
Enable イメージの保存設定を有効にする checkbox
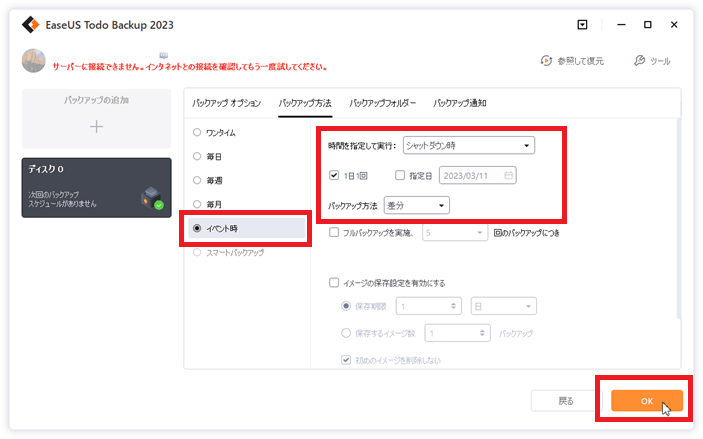335,283
